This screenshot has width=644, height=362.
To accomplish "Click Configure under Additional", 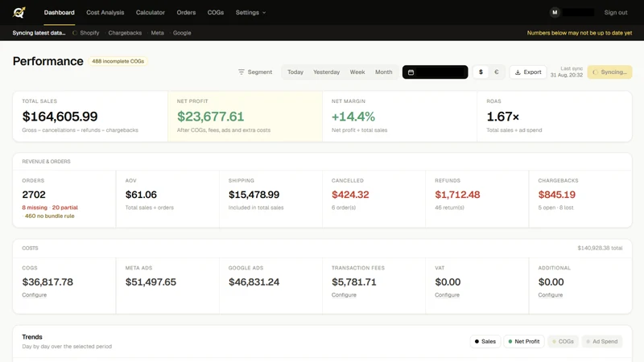I will (551, 295).
